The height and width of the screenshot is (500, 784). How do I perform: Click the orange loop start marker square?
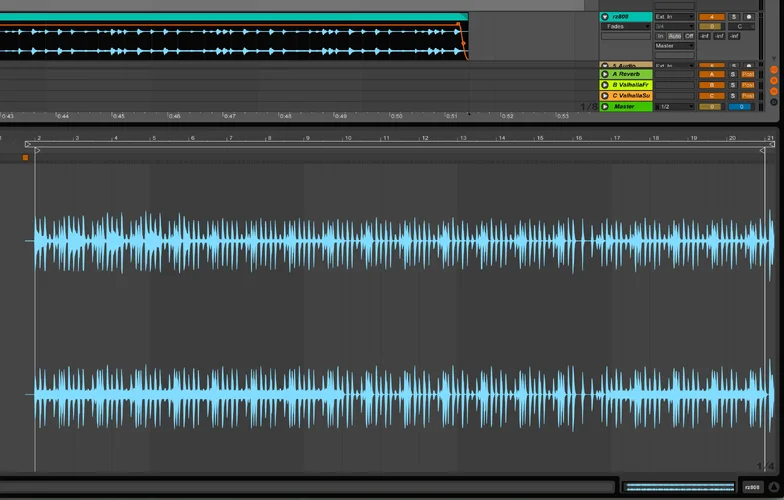(x=26, y=157)
